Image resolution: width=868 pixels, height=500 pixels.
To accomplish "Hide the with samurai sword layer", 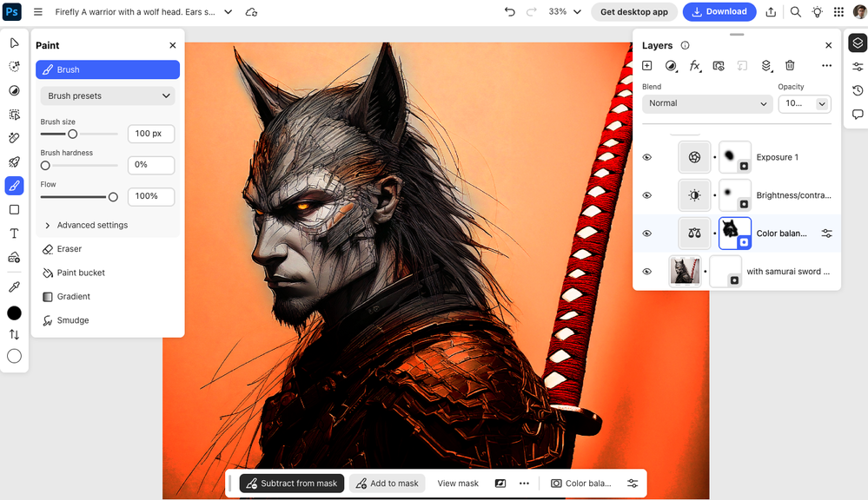I will tap(646, 272).
